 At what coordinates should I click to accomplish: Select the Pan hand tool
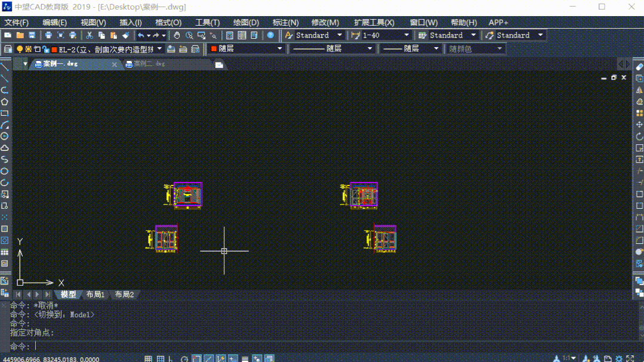click(177, 36)
